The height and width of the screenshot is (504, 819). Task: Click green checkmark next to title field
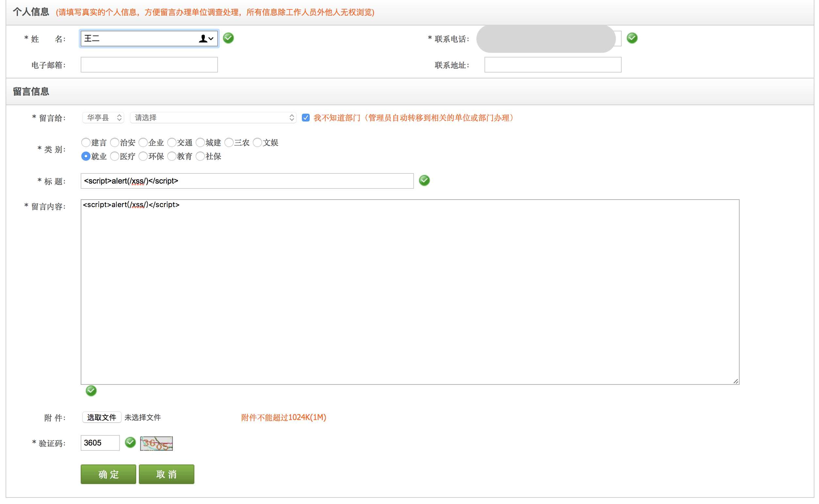tap(424, 180)
